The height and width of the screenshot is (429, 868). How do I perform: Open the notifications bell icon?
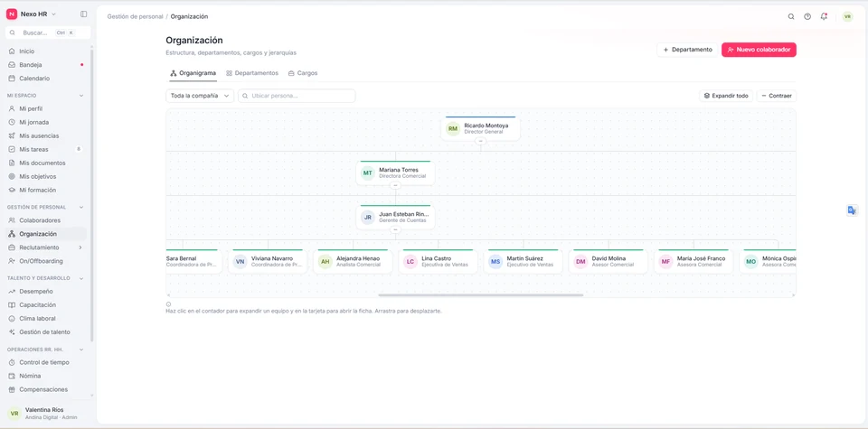coord(824,16)
